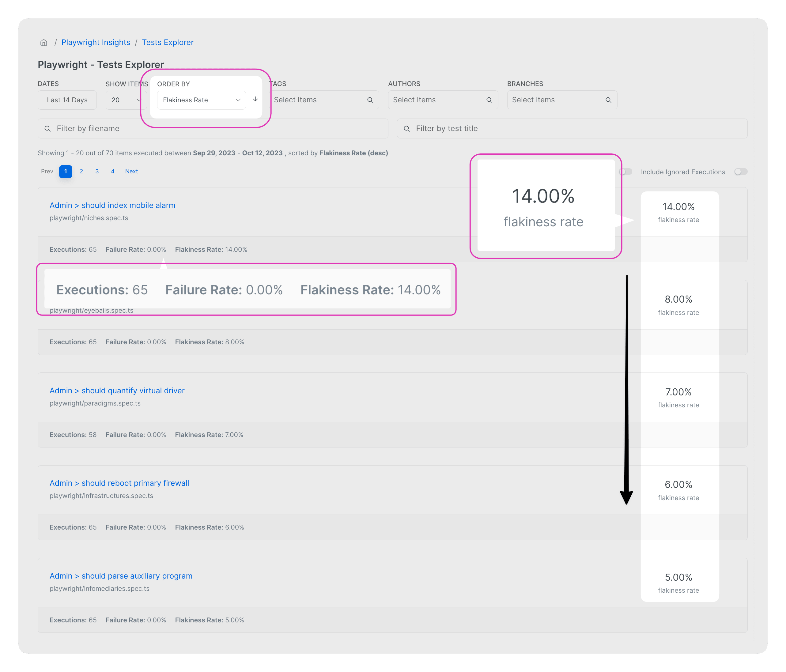The image size is (786, 672).
Task: Click 'Executions: 58' in virtual driver row
Action: pos(73,435)
